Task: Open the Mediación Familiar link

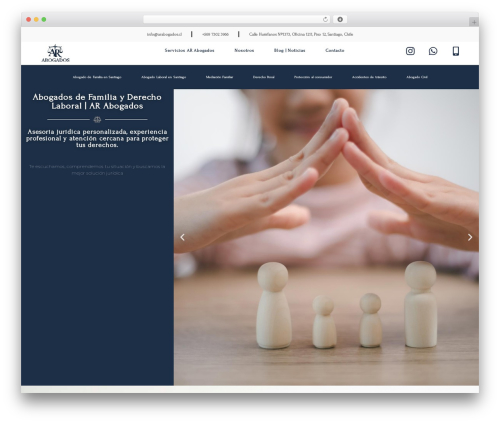Action: pyautogui.click(x=219, y=77)
